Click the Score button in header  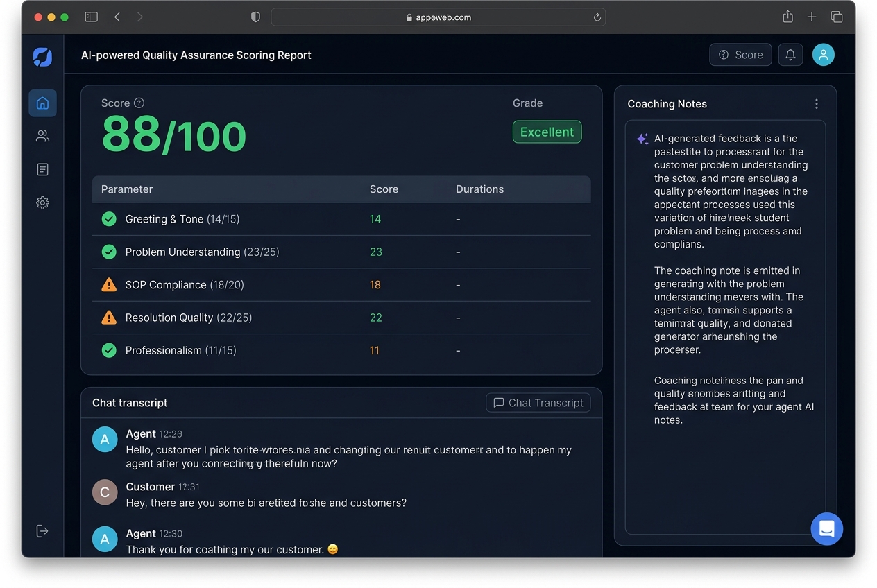pyautogui.click(x=740, y=55)
